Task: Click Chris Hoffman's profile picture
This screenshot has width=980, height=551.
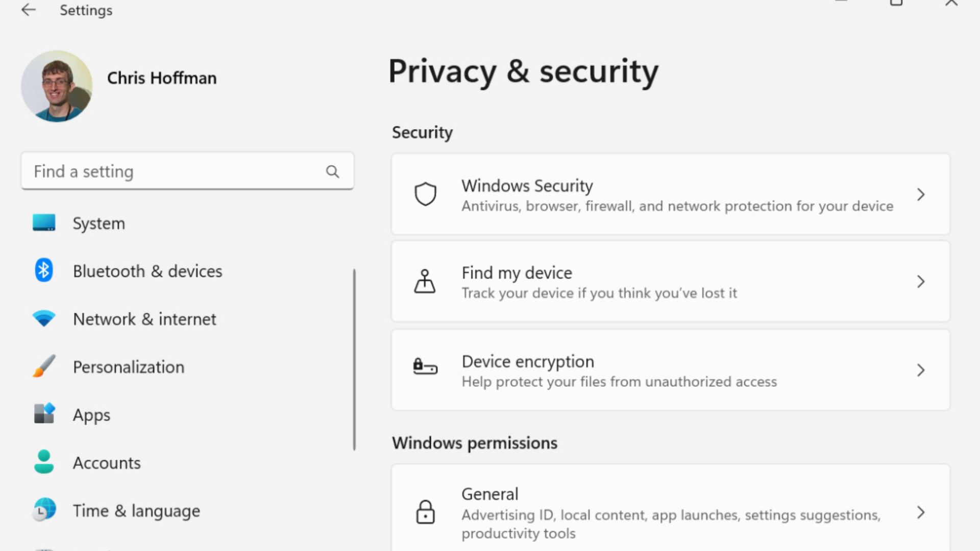Action: (x=57, y=86)
